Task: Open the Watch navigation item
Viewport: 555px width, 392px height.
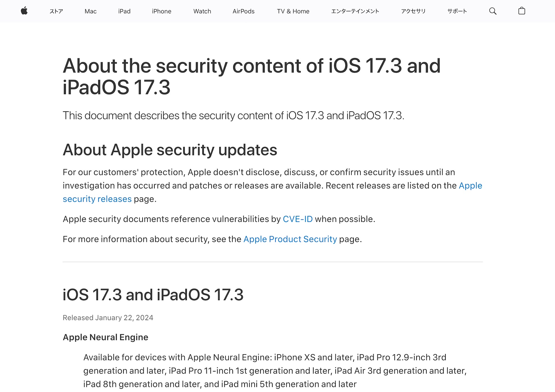Action: coord(202,11)
